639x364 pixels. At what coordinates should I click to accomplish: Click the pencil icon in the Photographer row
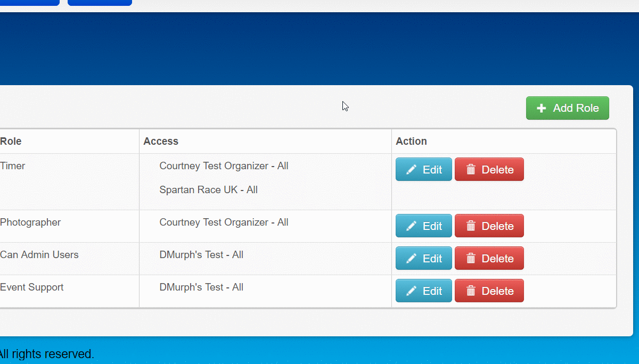click(411, 226)
